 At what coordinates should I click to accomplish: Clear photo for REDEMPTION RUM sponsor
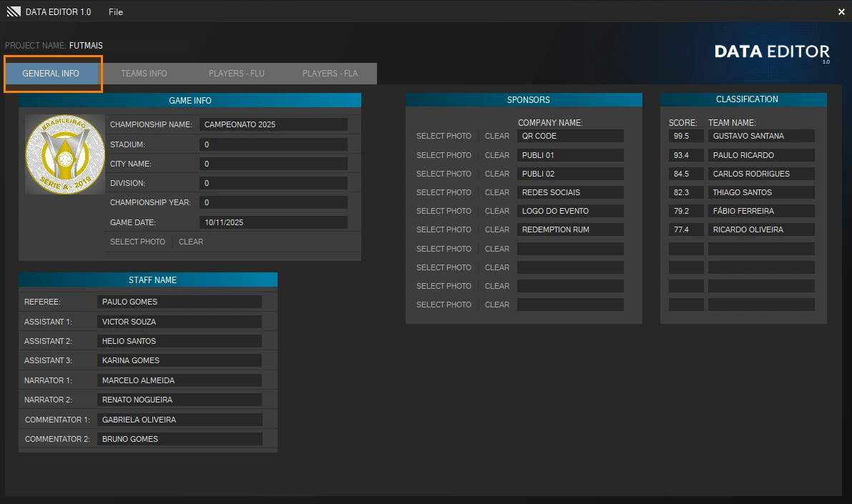click(x=497, y=229)
